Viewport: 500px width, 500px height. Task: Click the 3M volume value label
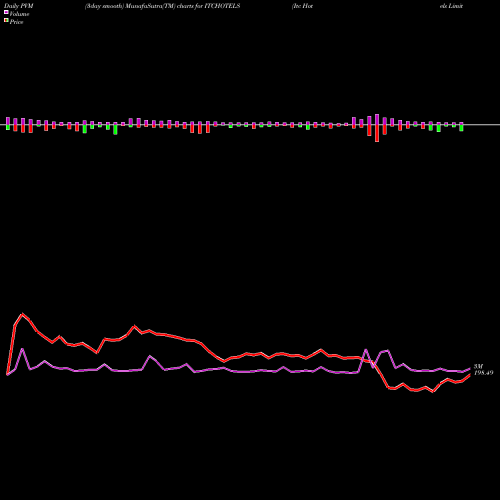pyautogui.click(x=479, y=366)
